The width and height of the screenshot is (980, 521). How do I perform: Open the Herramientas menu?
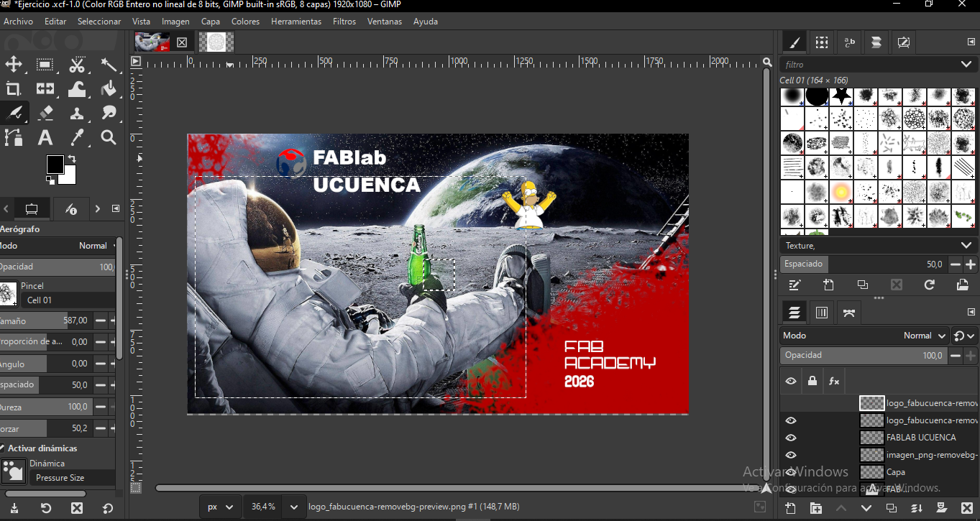point(296,22)
